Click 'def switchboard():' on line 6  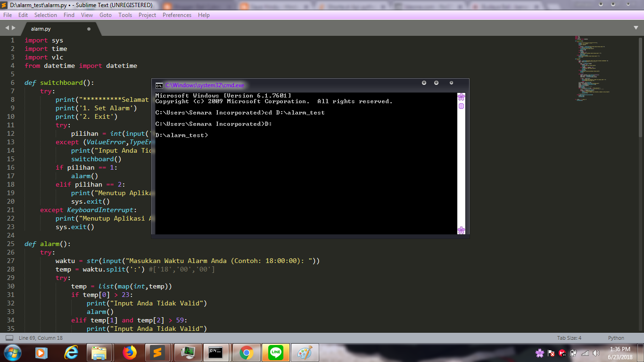click(x=59, y=82)
